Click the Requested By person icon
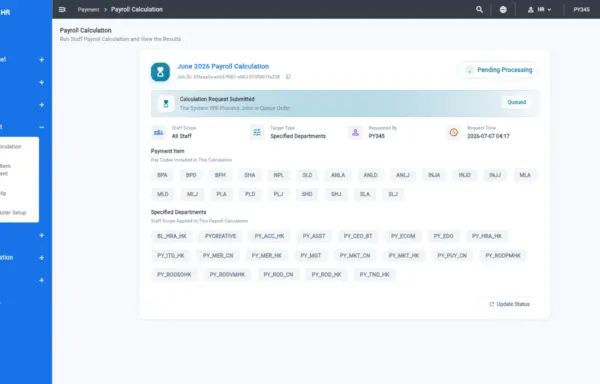This screenshot has height=384, width=600. [355, 132]
